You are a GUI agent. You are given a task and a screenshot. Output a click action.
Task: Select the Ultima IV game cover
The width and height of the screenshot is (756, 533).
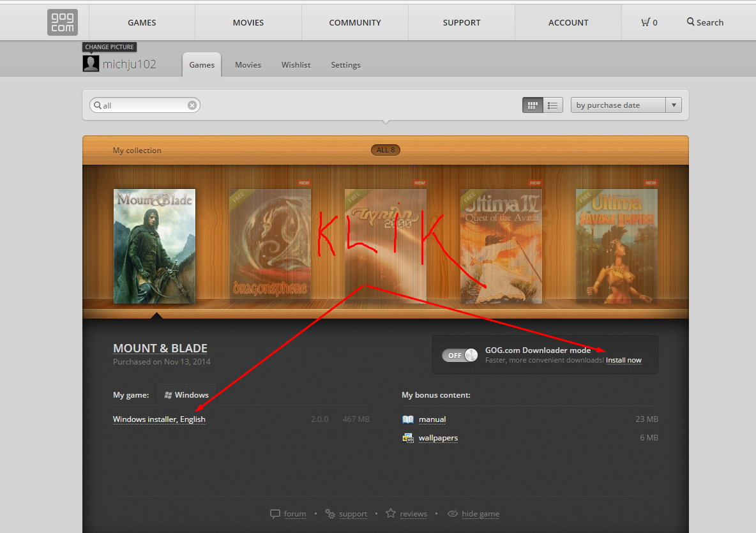click(501, 246)
